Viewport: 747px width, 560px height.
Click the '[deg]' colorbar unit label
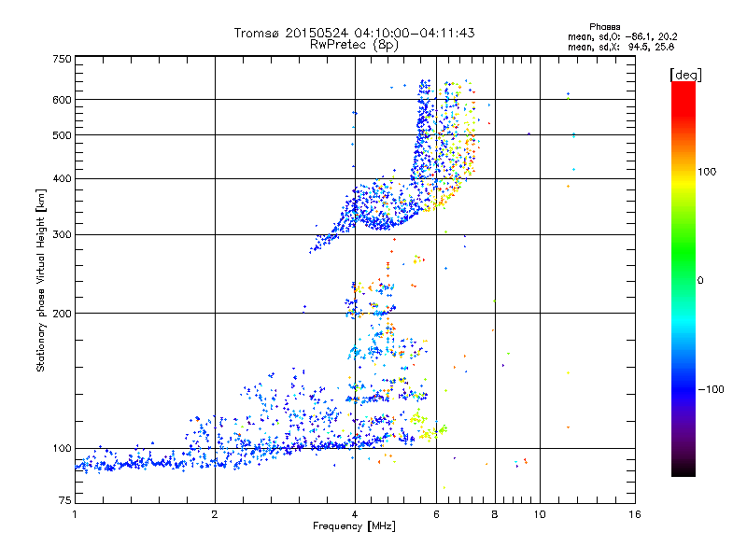click(685, 75)
